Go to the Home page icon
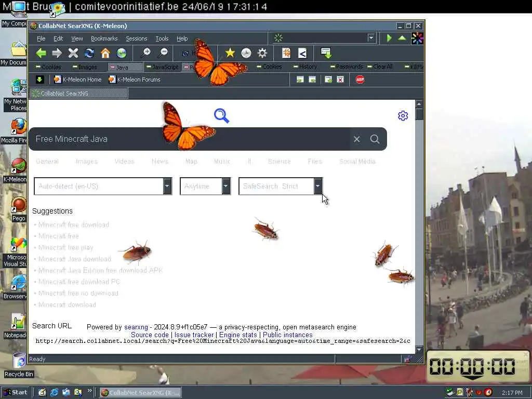This screenshot has height=399, width=532. [x=105, y=53]
